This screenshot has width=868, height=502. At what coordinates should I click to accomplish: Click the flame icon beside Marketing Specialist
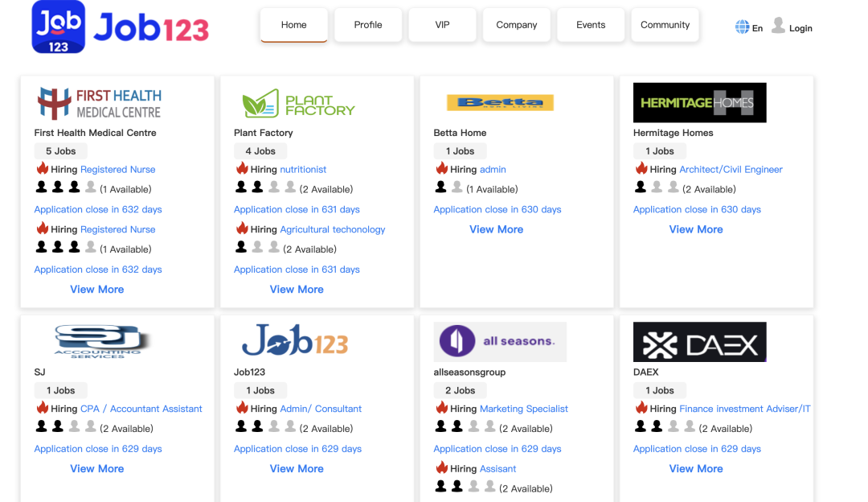point(442,407)
